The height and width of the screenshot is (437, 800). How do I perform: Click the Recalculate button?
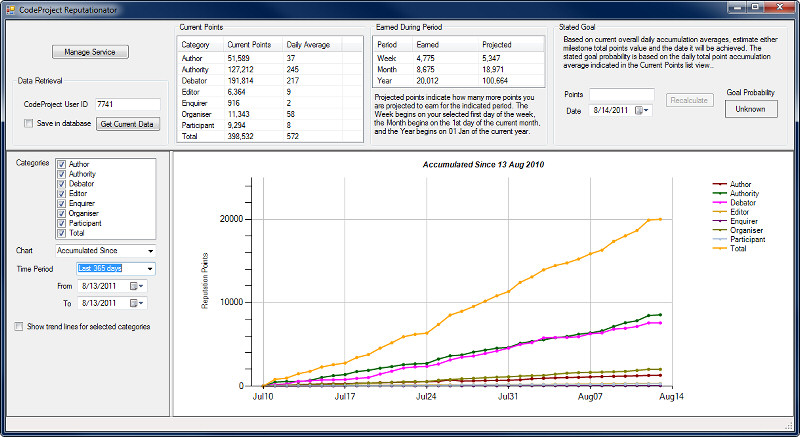tap(689, 100)
